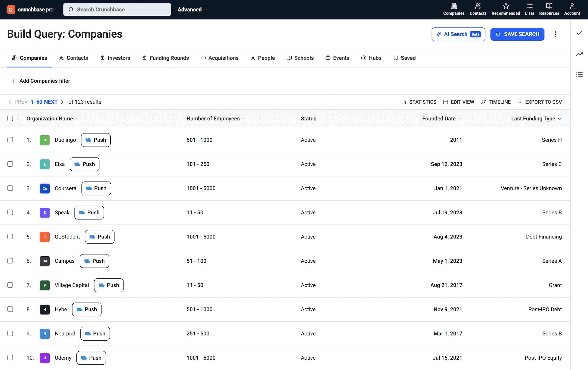Click the Crunchbase Pro logo

(30, 10)
